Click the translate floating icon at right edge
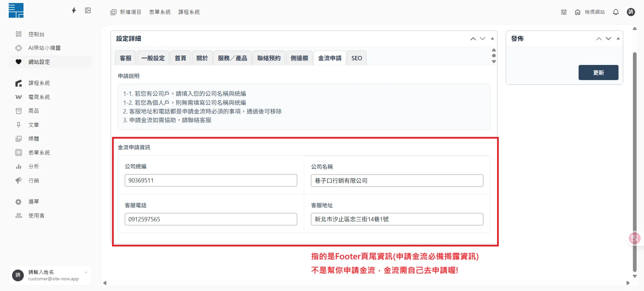The height and width of the screenshot is (291, 644). tap(634, 238)
